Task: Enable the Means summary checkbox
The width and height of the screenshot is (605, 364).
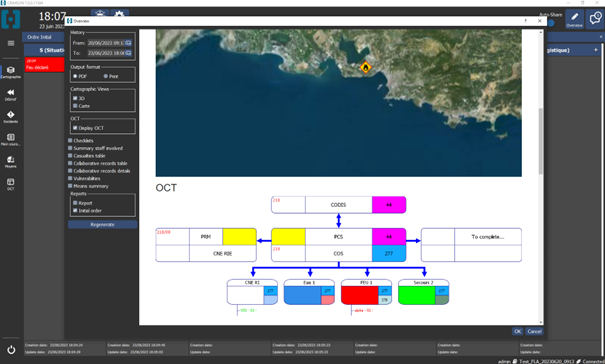Action: point(70,186)
